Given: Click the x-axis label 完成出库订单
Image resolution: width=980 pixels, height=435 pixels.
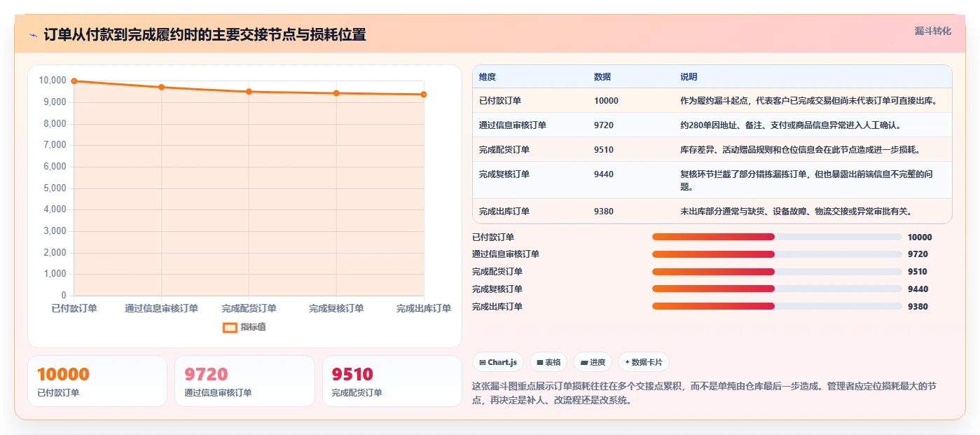Looking at the screenshot, I should click(424, 309).
